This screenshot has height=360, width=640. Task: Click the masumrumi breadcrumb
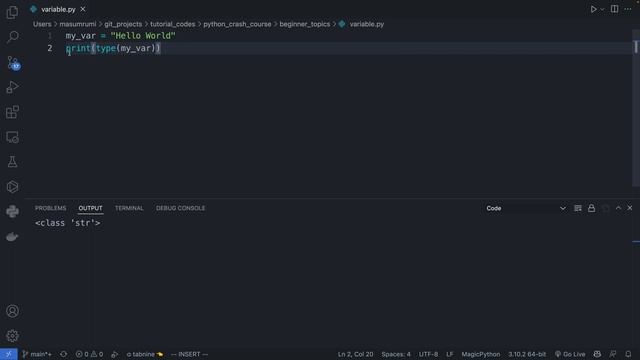click(x=78, y=24)
